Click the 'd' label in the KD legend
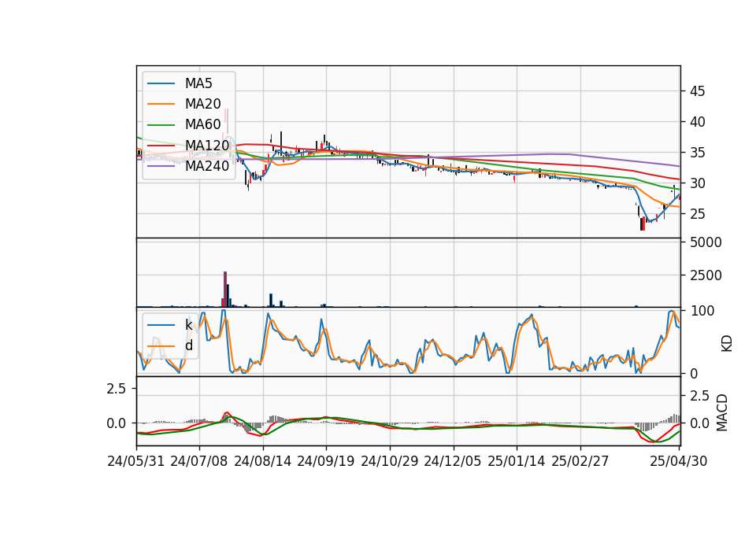 (x=188, y=345)
